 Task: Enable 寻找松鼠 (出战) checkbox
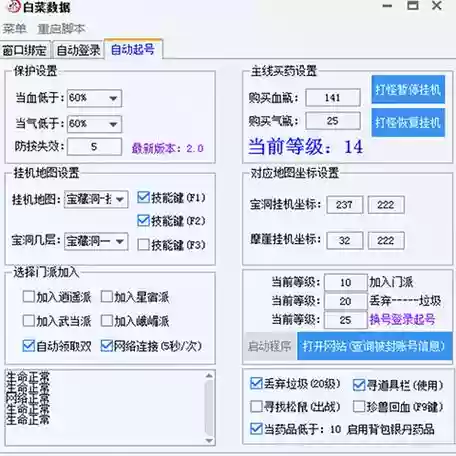(256, 406)
